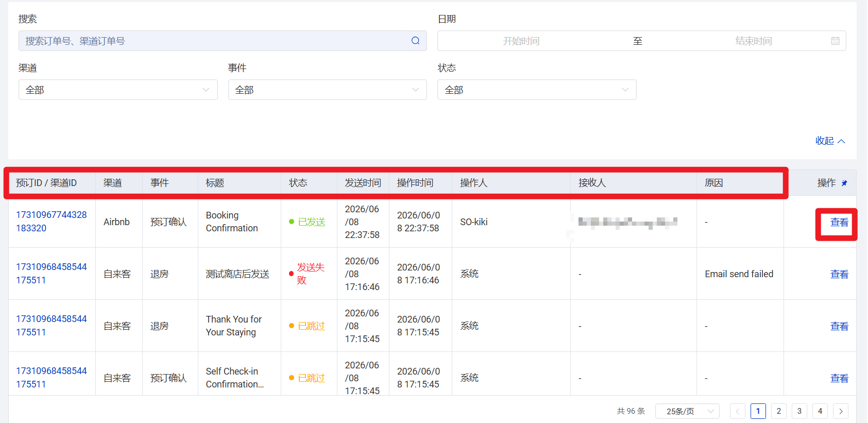The width and height of the screenshot is (868, 423).
Task: Expand the 事件 dropdown
Action: (328, 90)
